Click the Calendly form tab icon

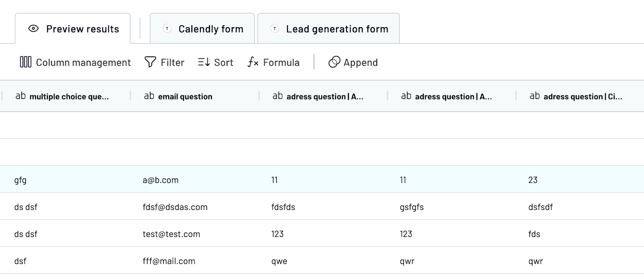[167, 29]
